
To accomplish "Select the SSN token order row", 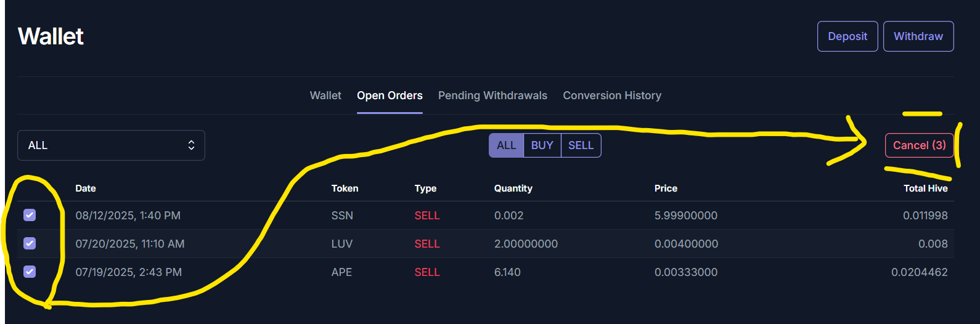I will pyautogui.click(x=486, y=216).
